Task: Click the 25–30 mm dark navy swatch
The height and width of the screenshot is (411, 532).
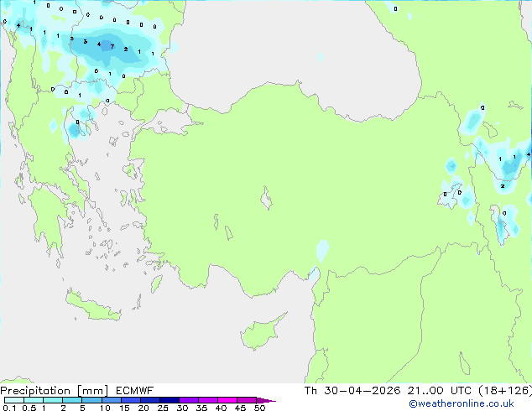Action: [x=169, y=400]
